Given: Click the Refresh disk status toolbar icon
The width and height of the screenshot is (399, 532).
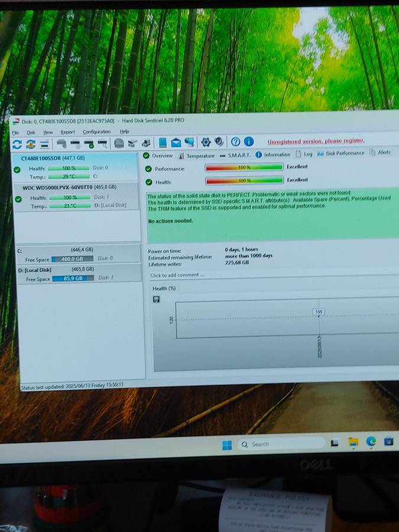Looking at the screenshot, I should [x=17, y=144].
